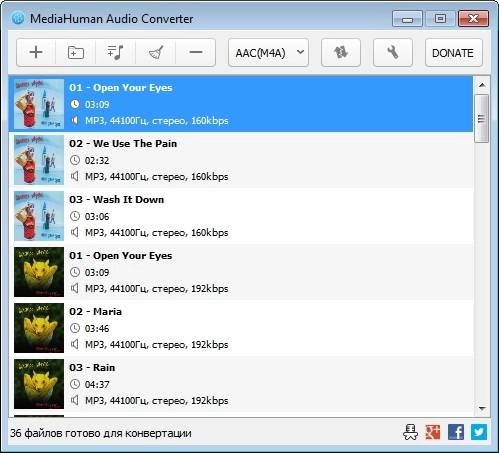The height and width of the screenshot is (453, 499).
Task: Click the album cover of 03 - Wash It Down
Action: tap(39, 216)
